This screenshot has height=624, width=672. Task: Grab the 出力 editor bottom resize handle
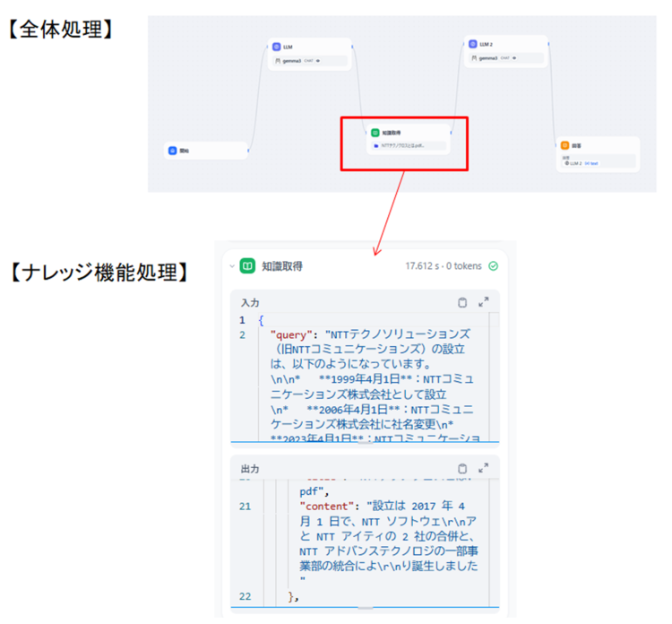point(366,608)
